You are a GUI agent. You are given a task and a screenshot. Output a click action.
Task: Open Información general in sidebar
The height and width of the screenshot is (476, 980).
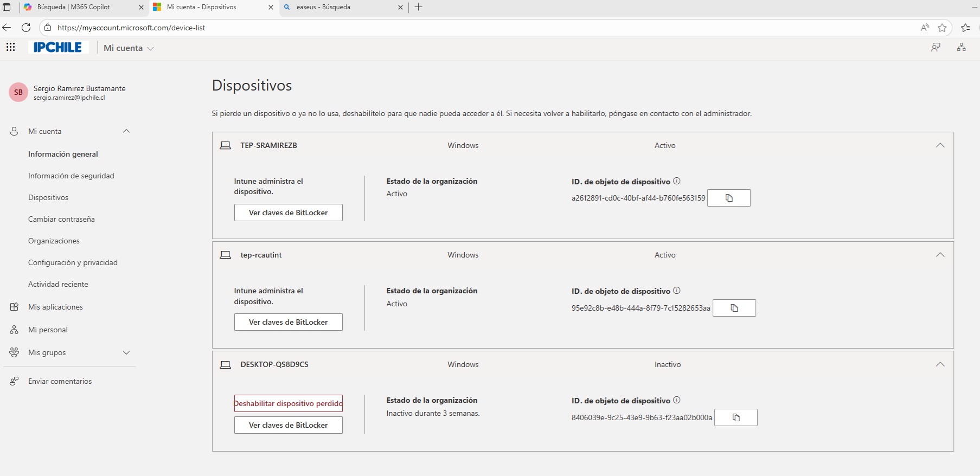click(63, 154)
